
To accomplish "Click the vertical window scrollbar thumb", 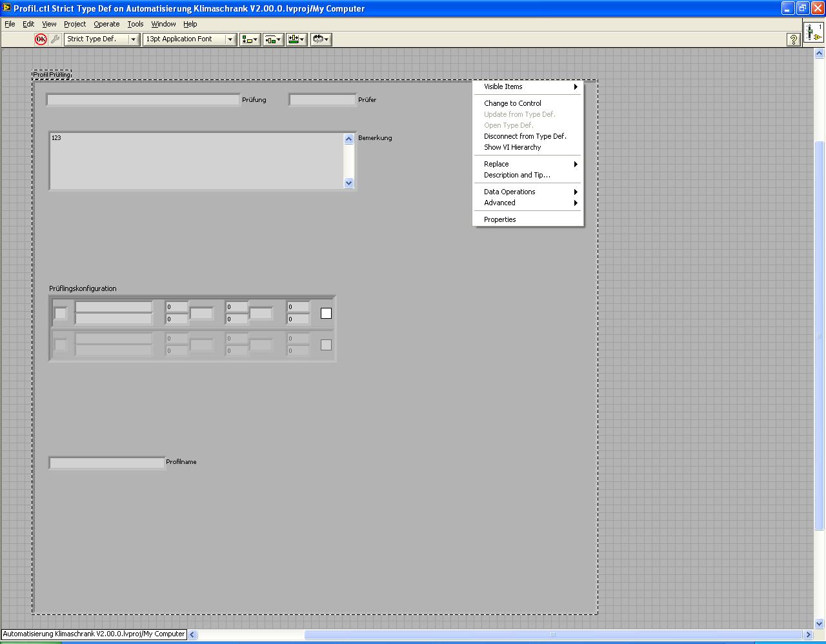I will tap(820, 336).
